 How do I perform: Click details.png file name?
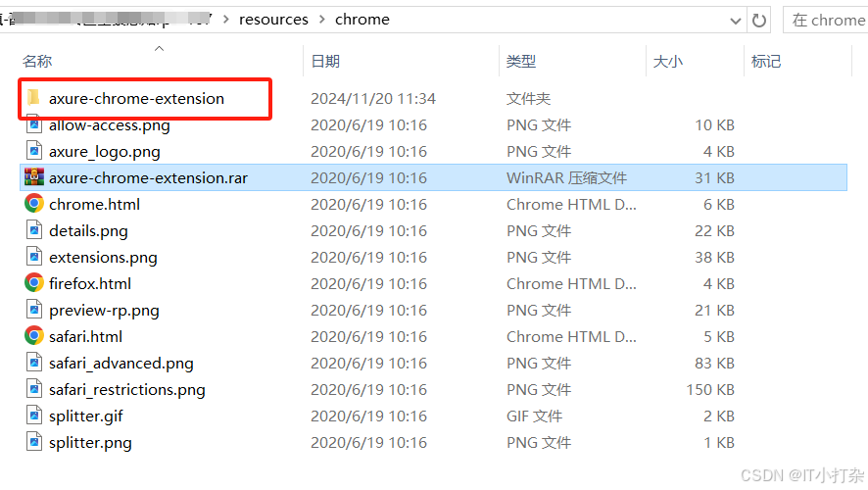point(88,231)
